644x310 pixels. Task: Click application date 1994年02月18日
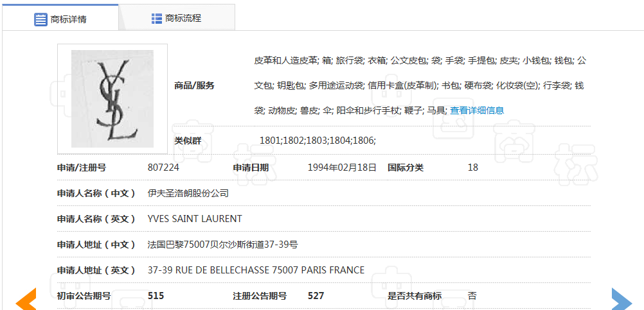pyautogui.click(x=342, y=168)
